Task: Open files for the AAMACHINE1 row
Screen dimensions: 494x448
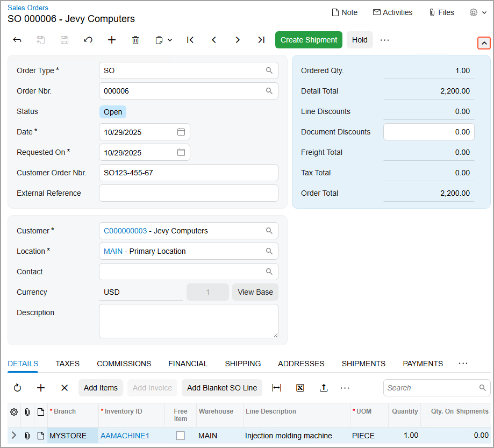Action: 27,436
